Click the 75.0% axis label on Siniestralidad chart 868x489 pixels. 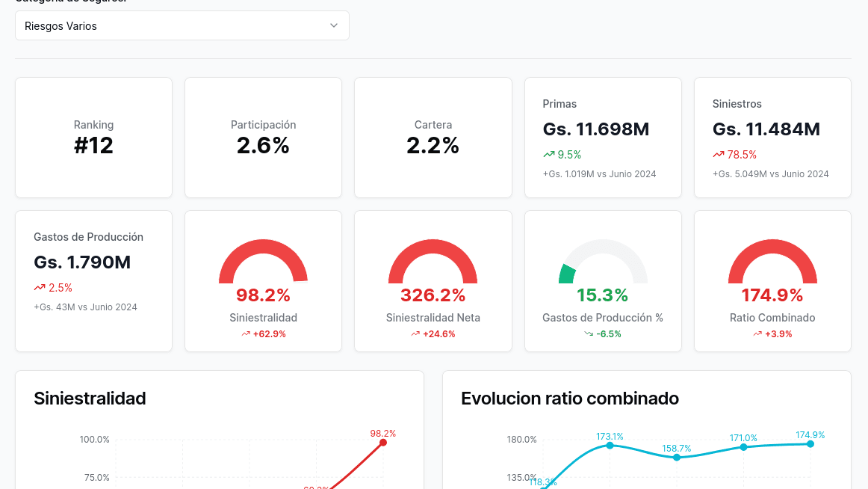click(97, 477)
